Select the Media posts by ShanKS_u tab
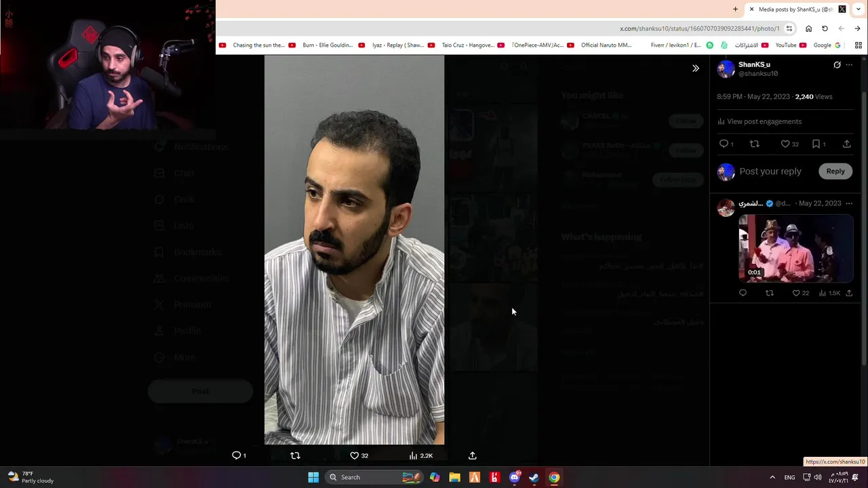This screenshot has height=488, width=868. pos(797,9)
